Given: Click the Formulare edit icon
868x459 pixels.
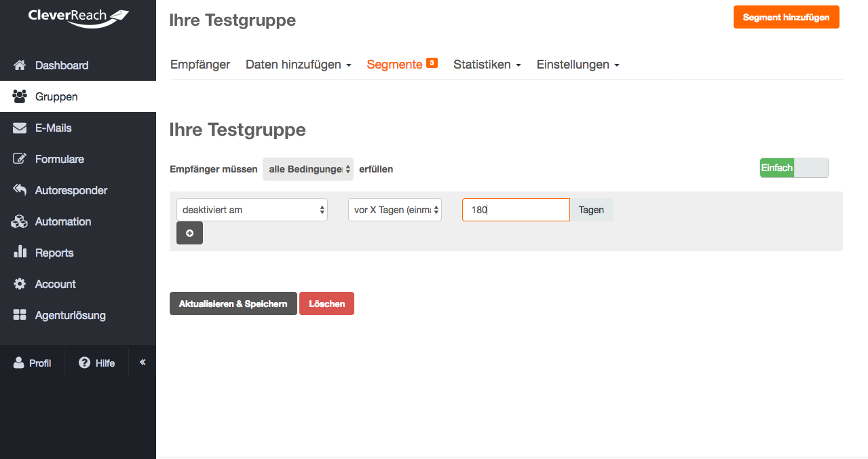Looking at the screenshot, I should [x=20, y=159].
